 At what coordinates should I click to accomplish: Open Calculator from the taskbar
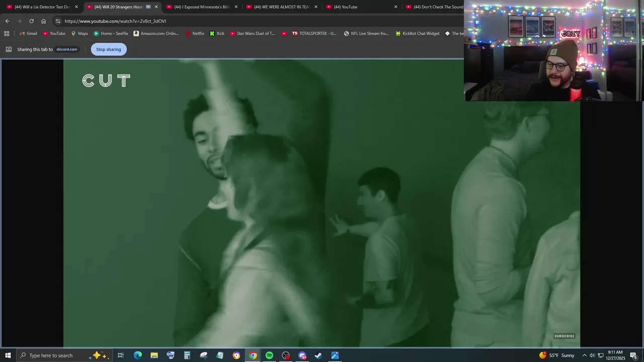click(187, 355)
